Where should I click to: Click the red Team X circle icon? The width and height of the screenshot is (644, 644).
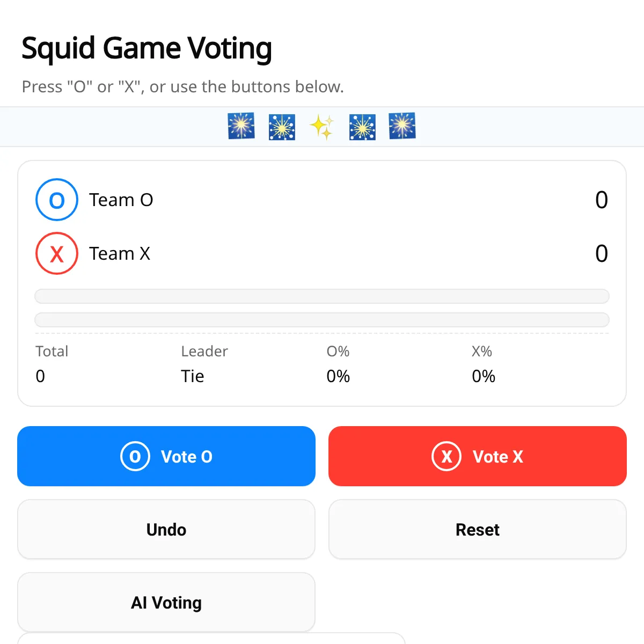tap(57, 253)
